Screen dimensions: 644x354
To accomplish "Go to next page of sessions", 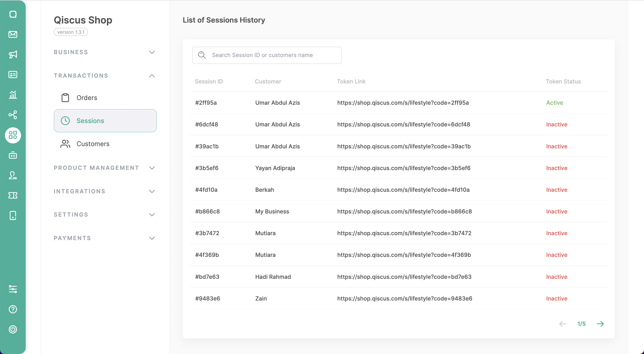I will [600, 324].
